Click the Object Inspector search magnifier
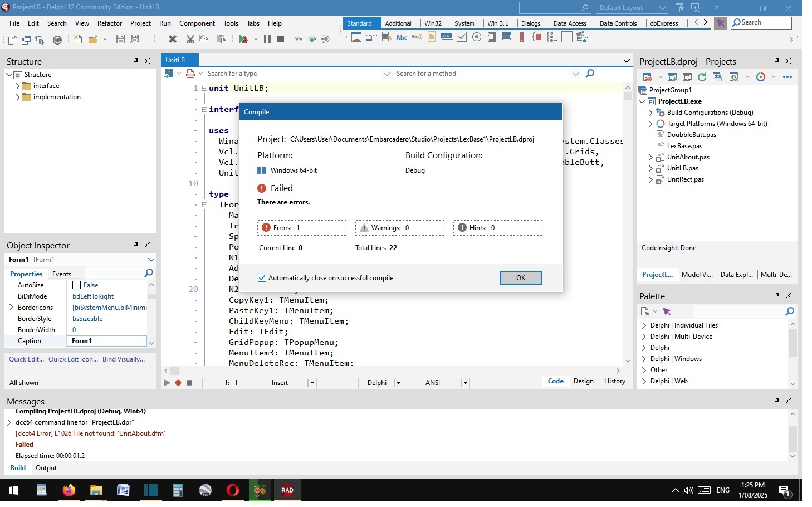Image resolution: width=812 pixels, height=507 pixels. coord(149,273)
